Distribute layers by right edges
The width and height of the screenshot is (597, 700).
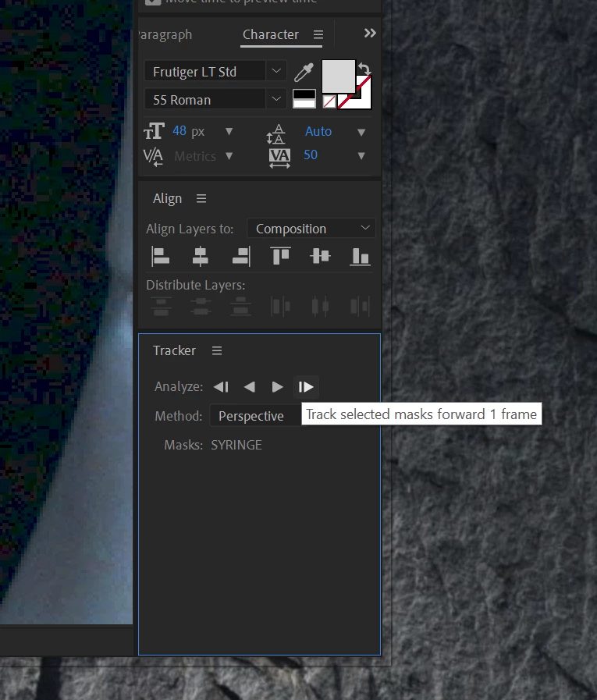pyautogui.click(x=361, y=307)
